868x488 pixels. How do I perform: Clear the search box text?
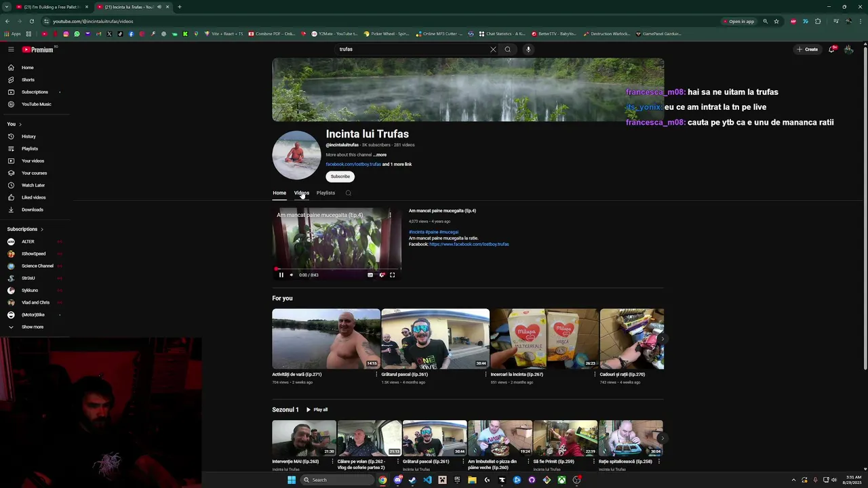pyautogui.click(x=493, y=49)
